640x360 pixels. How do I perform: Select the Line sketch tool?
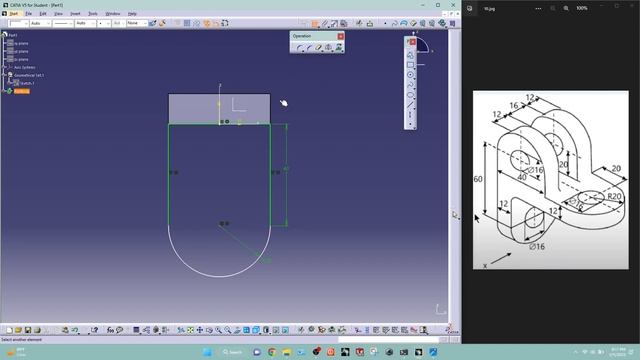pyautogui.click(x=410, y=105)
